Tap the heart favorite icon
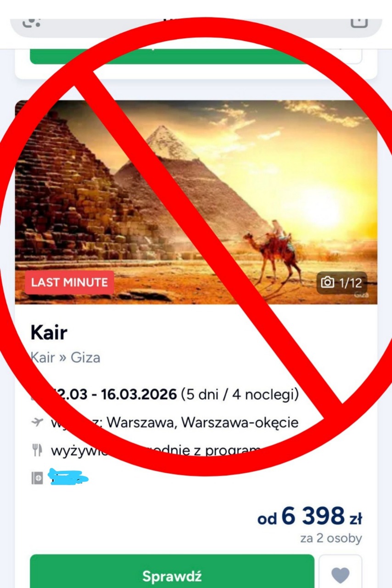The height and width of the screenshot is (588, 392). pyautogui.click(x=340, y=575)
